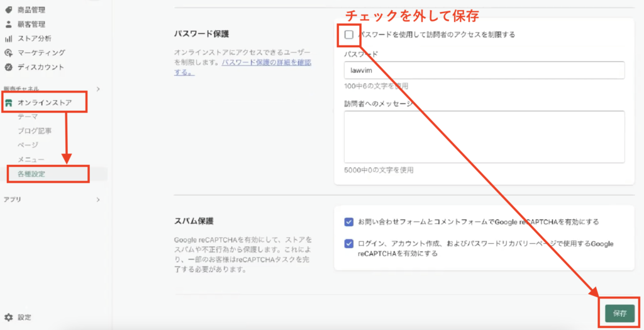
Task: Disable reCAPTCHA checkbox for ログイン、アカウント作成
Action: [349, 244]
